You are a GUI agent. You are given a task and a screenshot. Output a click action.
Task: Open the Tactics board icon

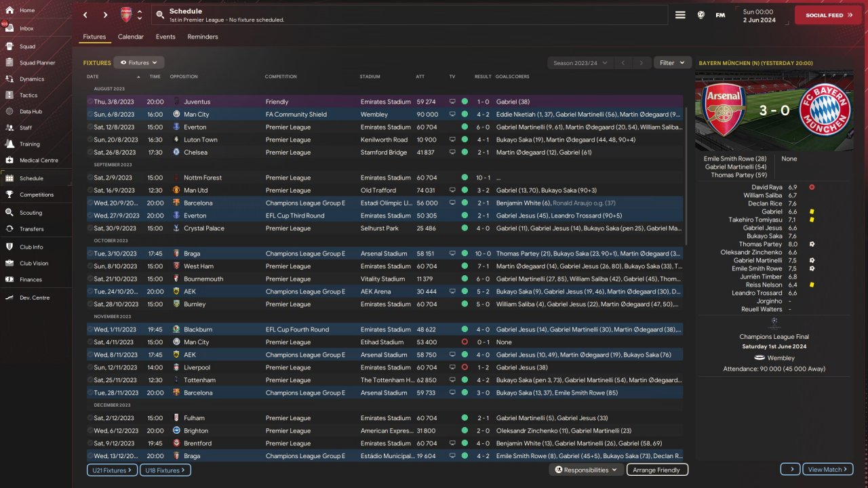tap(9, 96)
